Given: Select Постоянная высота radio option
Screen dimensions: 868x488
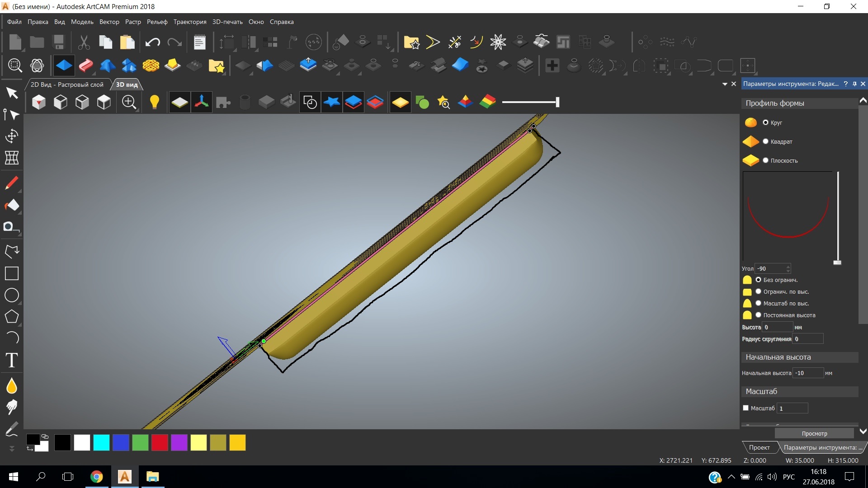Looking at the screenshot, I should point(759,315).
